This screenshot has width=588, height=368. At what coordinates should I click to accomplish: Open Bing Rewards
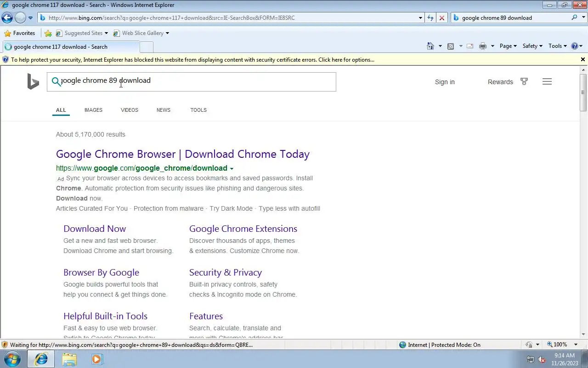[500, 82]
